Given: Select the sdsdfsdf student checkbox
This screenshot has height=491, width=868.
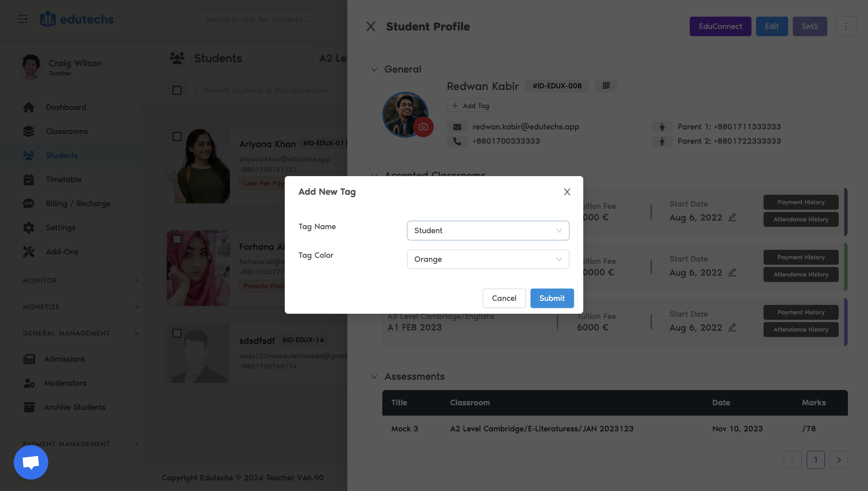Looking at the screenshot, I should click(x=177, y=333).
